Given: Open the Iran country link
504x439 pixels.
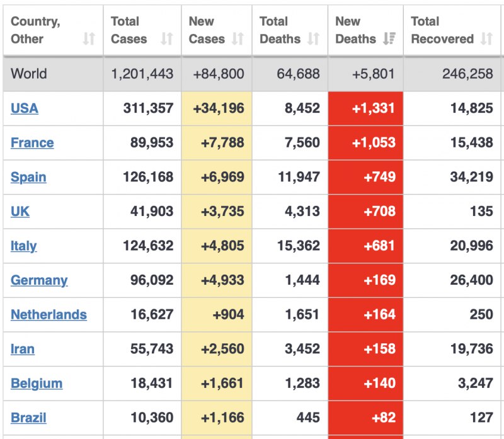Looking at the screenshot, I should point(23,349).
